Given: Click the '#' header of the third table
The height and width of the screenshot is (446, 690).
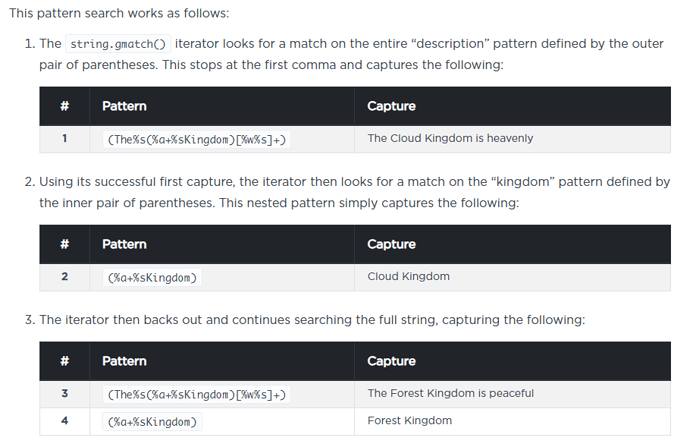Looking at the screenshot, I should pos(64,361).
